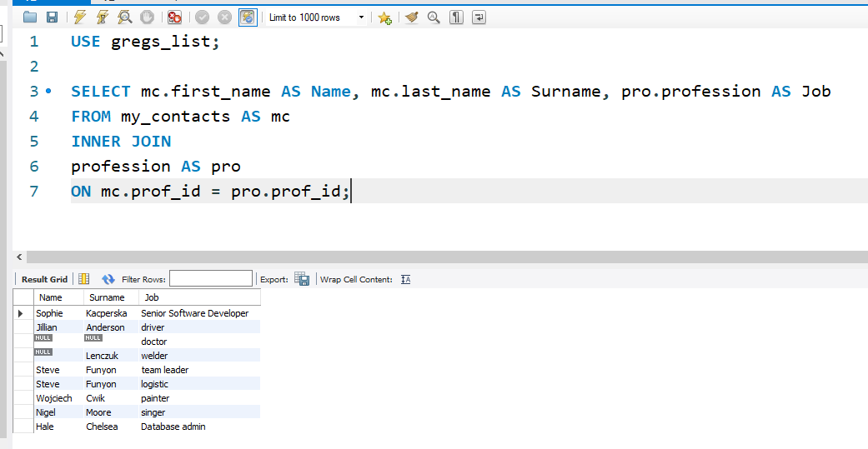Focus the Filter Rows input box
The width and height of the screenshot is (868, 449).
(210, 279)
